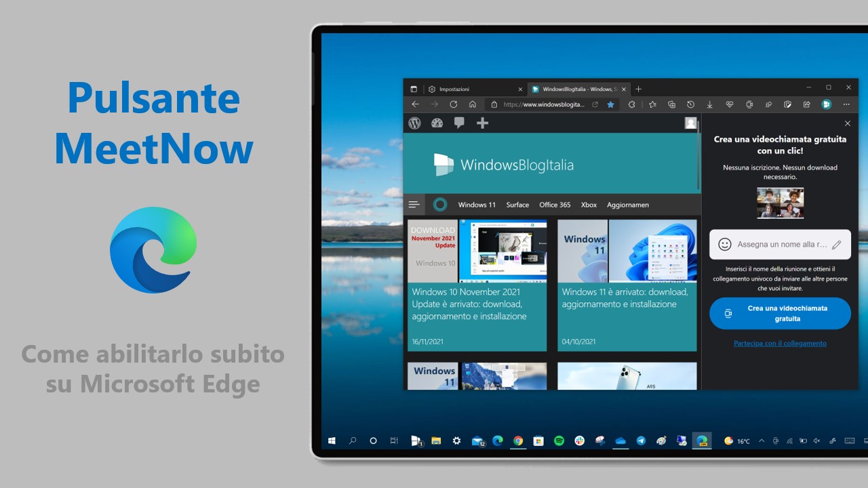This screenshot has width=868, height=488.
Task: Open a new tab with the plus button
Action: tap(639, 89)
